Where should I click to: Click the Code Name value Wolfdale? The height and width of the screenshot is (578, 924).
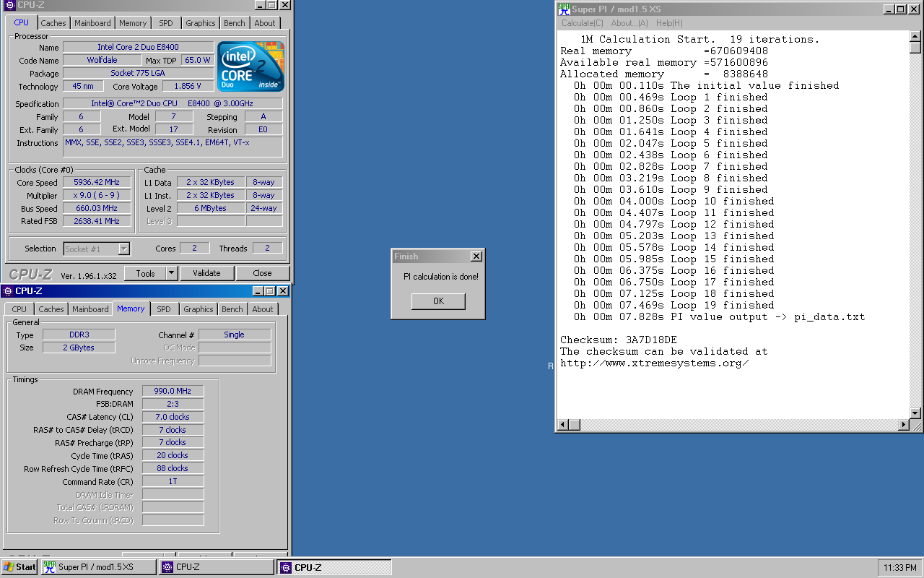(102, 61)
